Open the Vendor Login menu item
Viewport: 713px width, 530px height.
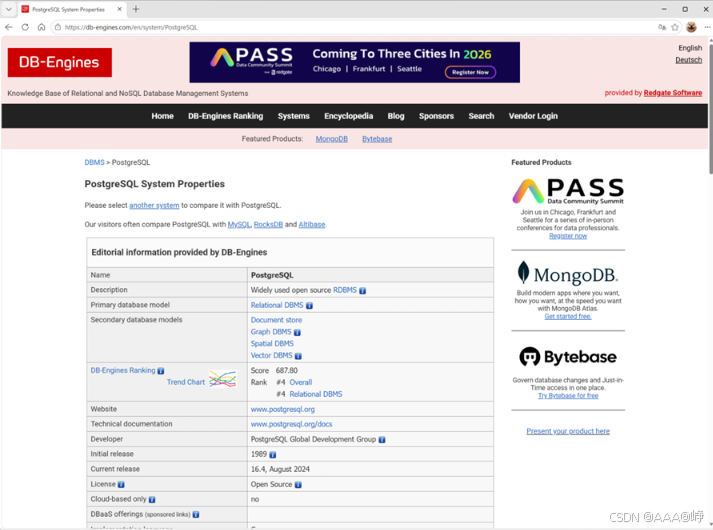533,116
